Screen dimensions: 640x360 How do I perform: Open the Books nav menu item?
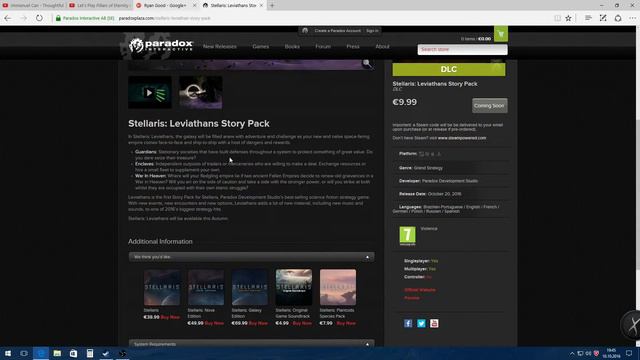pos(292,47)
